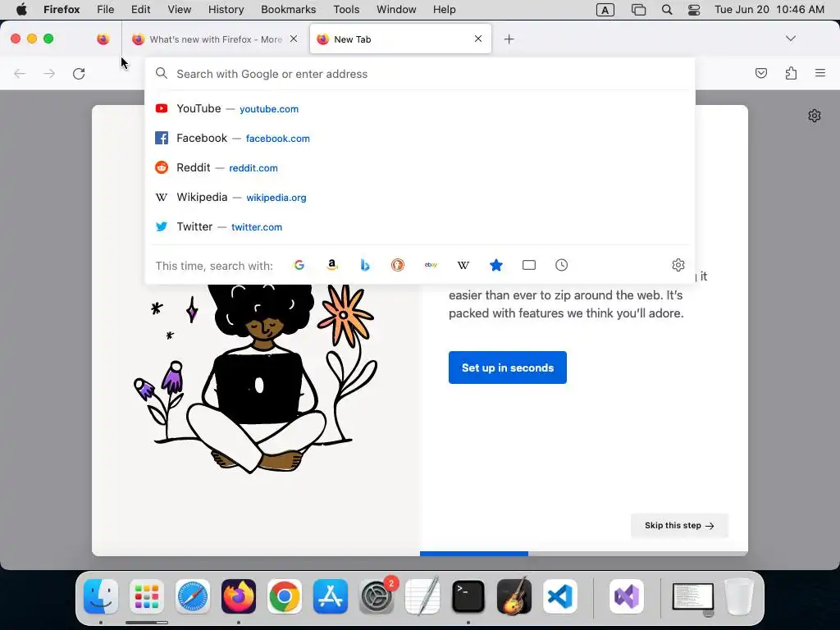The height and width of the screenshot is (630, 840).
Task: Expand the list all tabs chevron
Action: 791,39
